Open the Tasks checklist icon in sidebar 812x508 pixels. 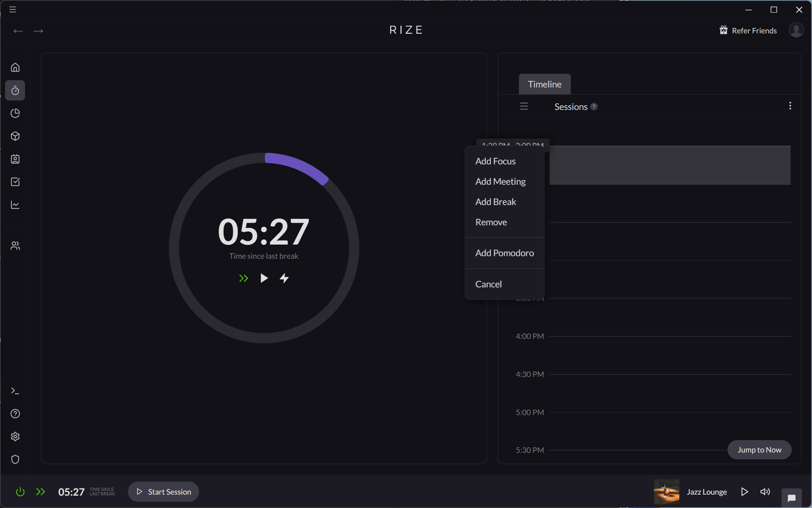[15, 182]
